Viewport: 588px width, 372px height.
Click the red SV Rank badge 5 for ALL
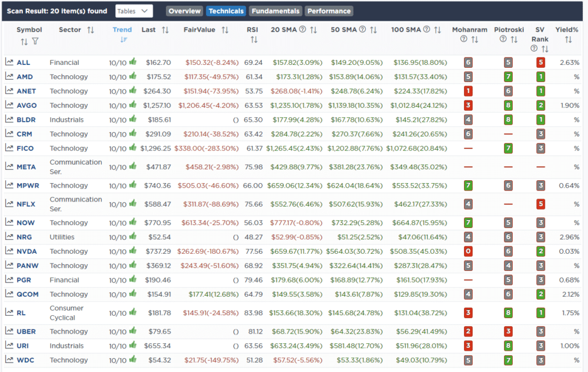(540, 62)
